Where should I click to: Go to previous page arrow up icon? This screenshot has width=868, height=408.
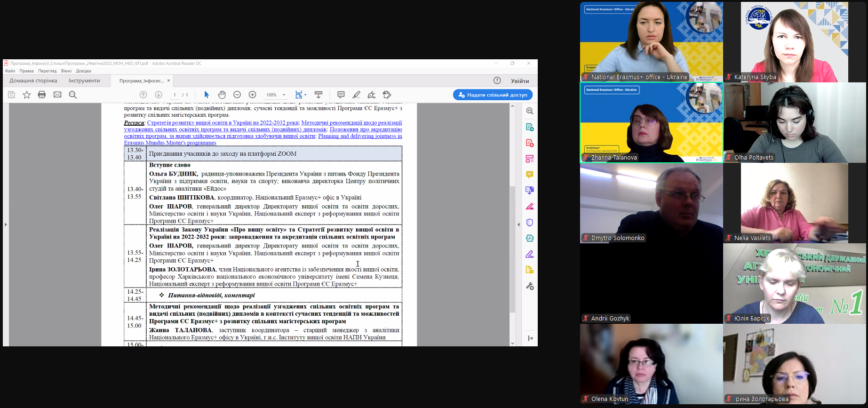143,95
